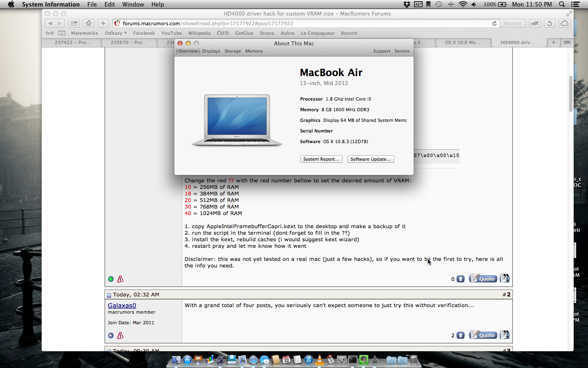588x368 pixels.
Task: Open Galaxas0 user profile link
Action: (x=122, y=305)
